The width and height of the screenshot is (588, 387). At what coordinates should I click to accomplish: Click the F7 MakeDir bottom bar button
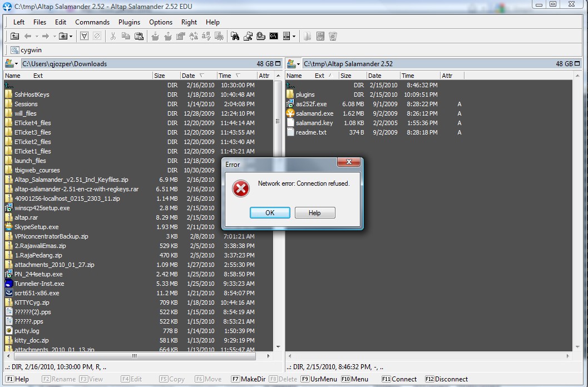pyautogui.click(x=248, y=379)
